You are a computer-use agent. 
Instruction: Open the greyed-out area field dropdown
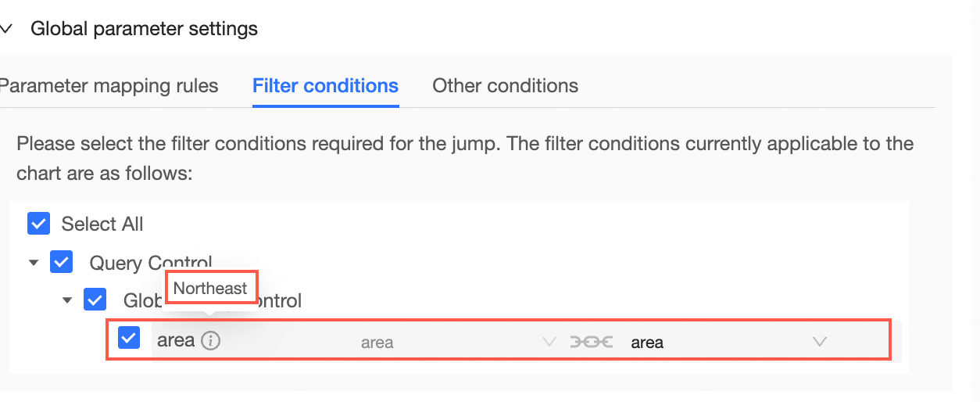453,342
